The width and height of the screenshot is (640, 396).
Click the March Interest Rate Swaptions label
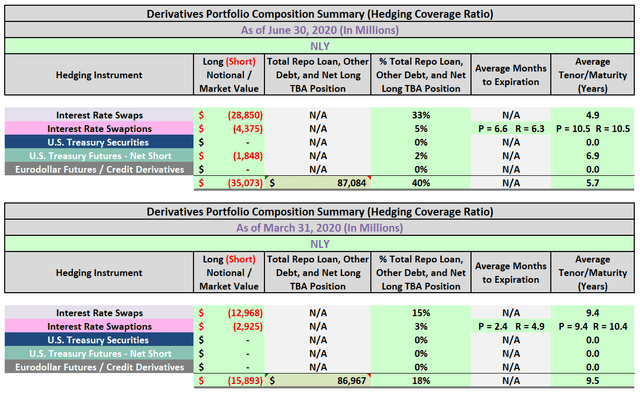click(99, 326)
